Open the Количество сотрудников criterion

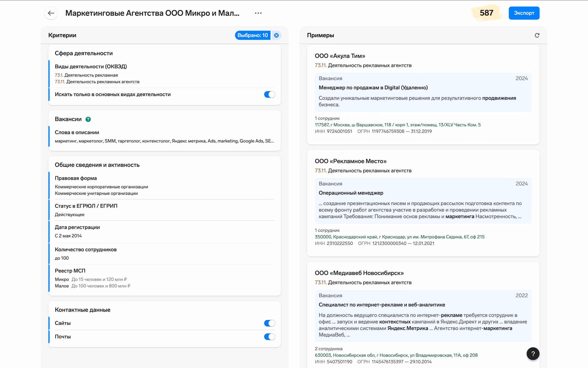coord(86,250)
